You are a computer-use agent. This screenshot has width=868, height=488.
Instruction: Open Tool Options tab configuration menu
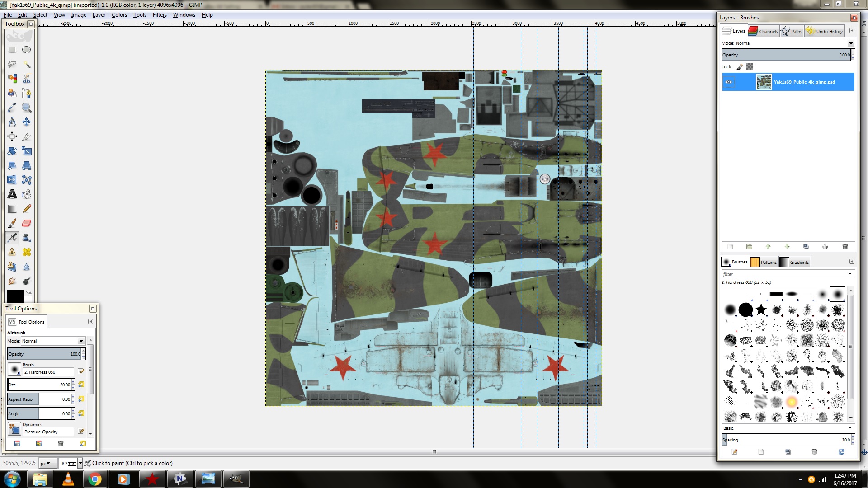[x=90, y=322]
